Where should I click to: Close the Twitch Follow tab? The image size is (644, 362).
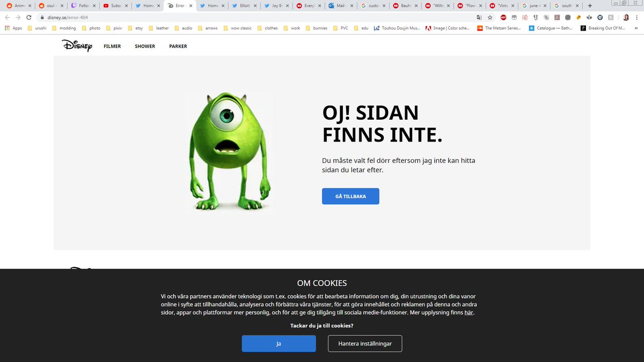pyautogui.click(x=93, y=5)
